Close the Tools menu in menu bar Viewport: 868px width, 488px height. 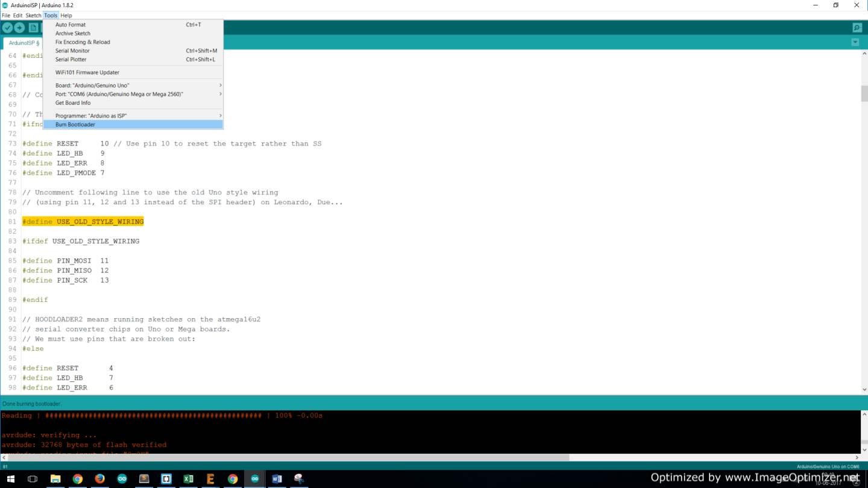tap(51, 15)
